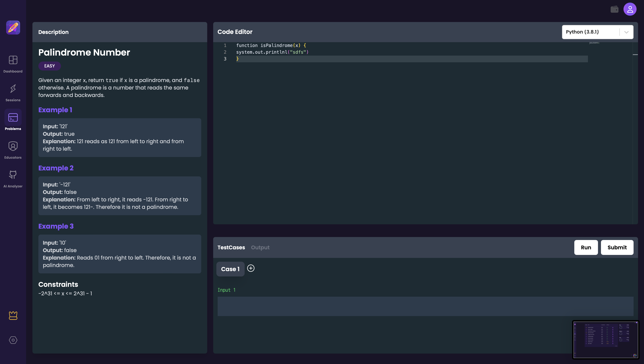The image size is (644, 364).
Task: Select the Case 1 tab
Action: 230,269
